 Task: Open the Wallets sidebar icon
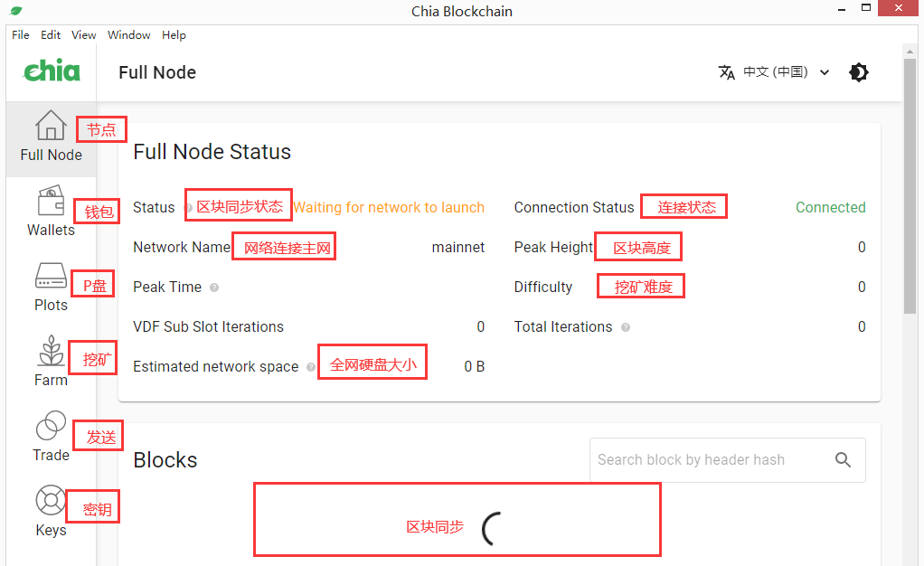click(51, 202)
